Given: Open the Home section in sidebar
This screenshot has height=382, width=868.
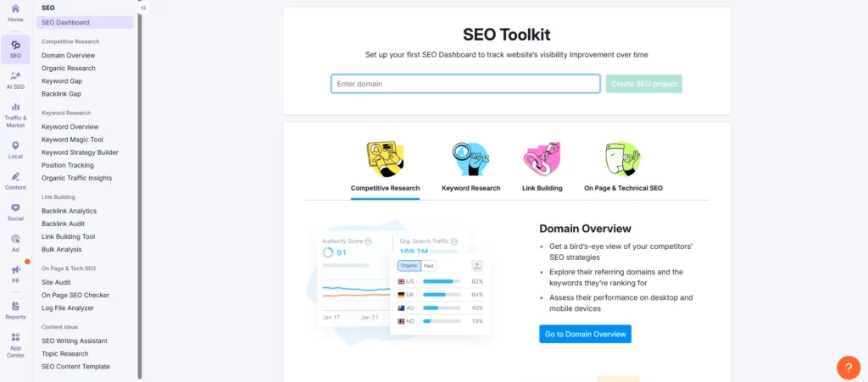Looking at the screenshot, I should [15, 14].
